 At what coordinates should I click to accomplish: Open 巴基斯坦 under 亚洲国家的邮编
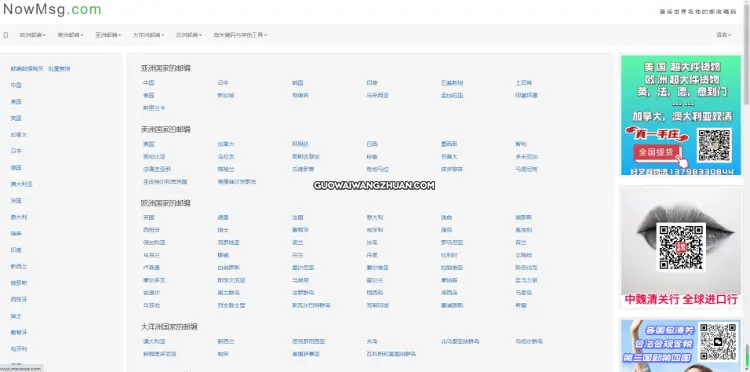[x=452, y=83]
